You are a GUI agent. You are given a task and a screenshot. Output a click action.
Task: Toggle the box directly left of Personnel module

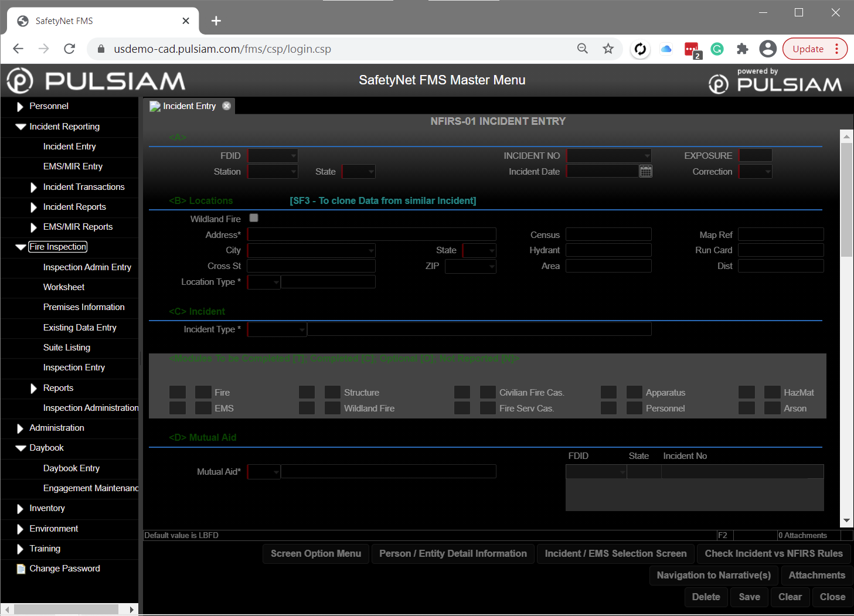[x=634, y=408]
